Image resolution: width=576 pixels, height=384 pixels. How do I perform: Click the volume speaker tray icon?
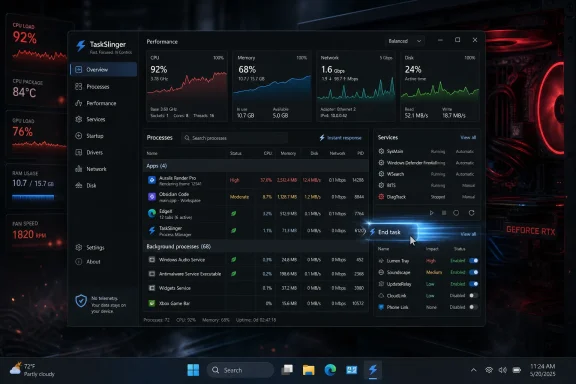pos(502,370)
